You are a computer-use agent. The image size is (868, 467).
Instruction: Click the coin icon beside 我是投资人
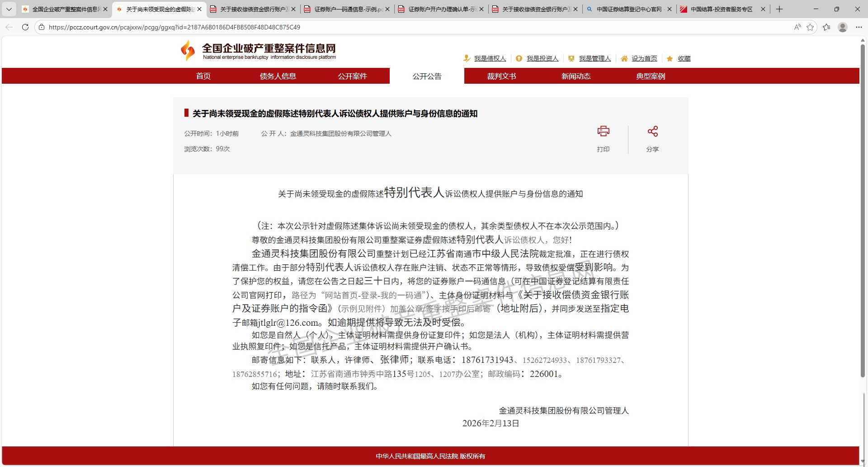pos(519,58)
